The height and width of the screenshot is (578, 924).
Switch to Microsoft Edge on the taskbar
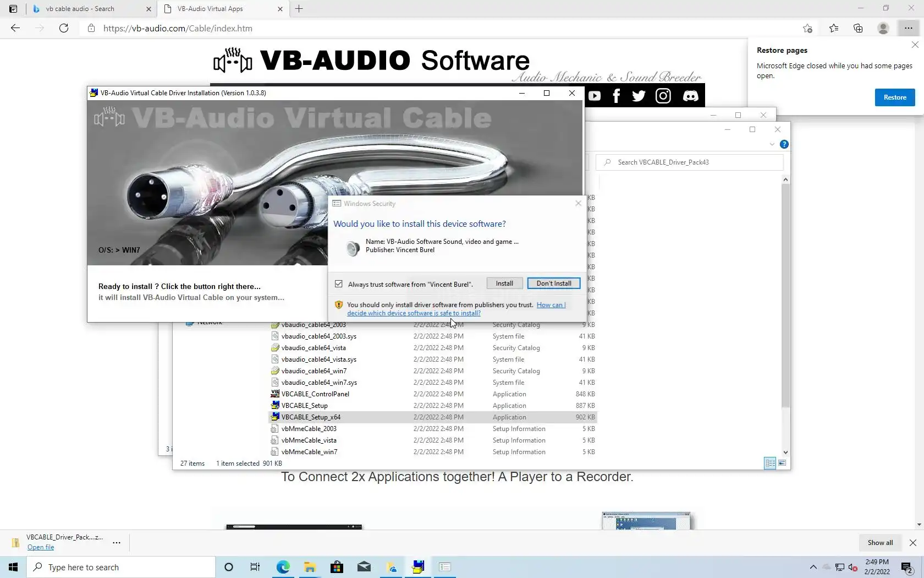[x=283, y=567]
